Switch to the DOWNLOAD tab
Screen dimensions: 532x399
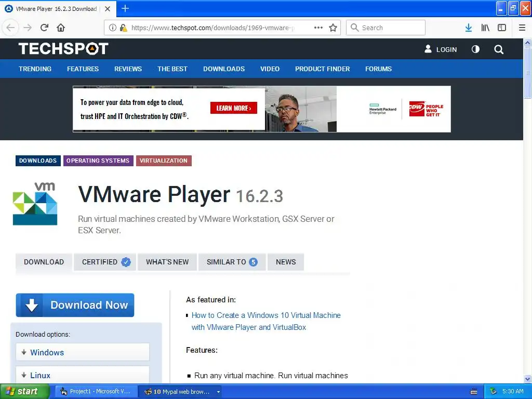pyautogui.click(x=44, y=262)
